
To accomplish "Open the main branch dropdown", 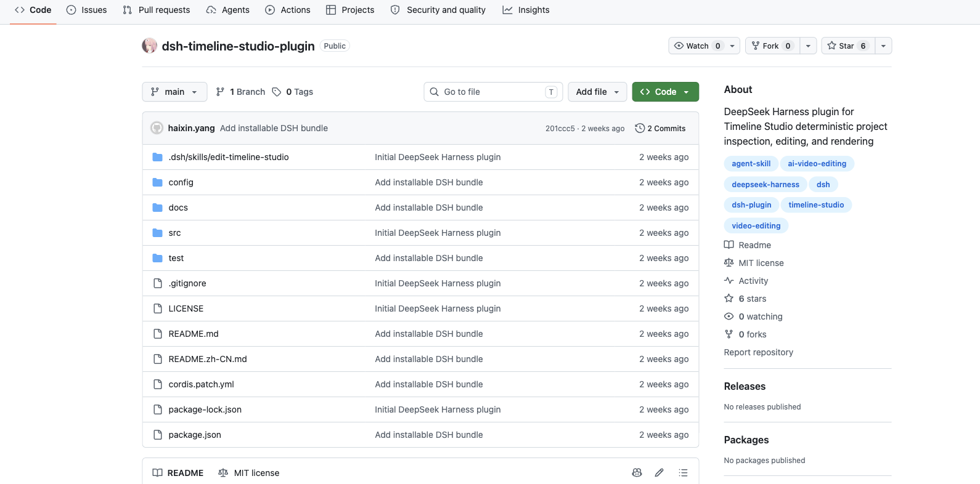I will pos(174,92).
